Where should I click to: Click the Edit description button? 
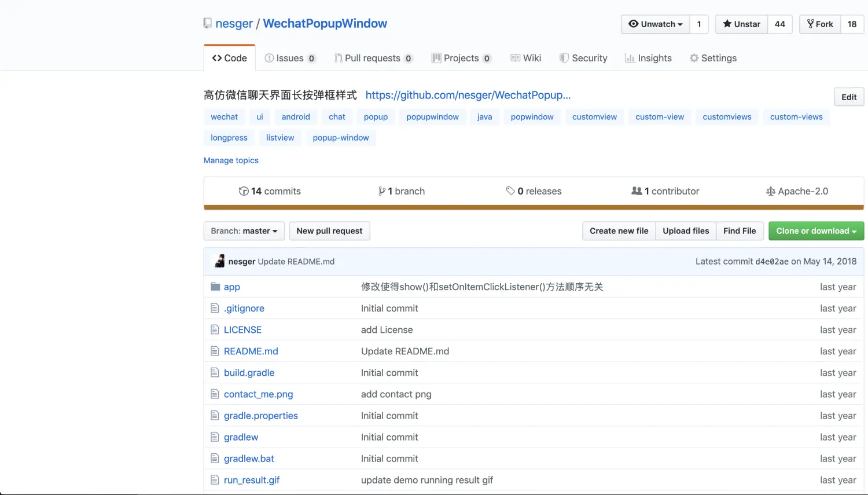(849, 97)
